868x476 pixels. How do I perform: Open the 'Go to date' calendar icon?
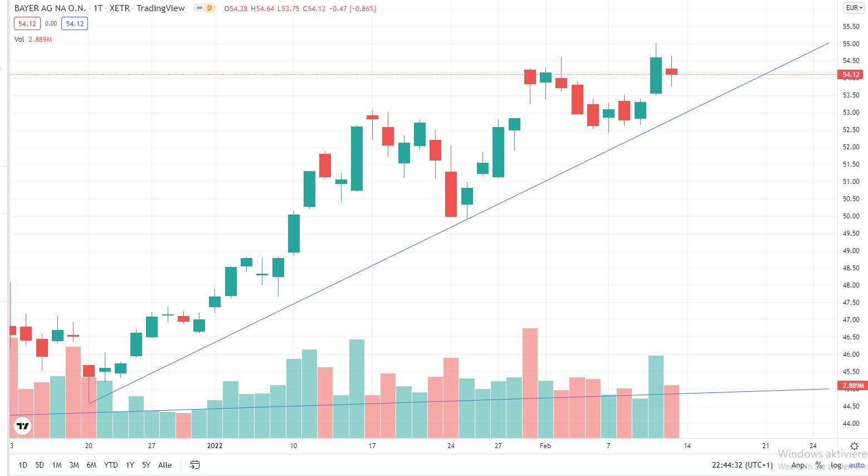pos(194,464)
